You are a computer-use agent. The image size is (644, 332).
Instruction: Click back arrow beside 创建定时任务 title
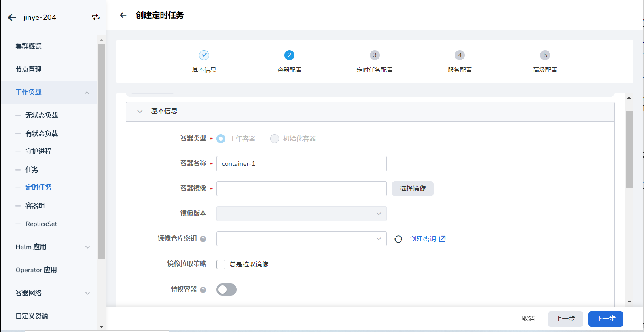click(123, 15)
